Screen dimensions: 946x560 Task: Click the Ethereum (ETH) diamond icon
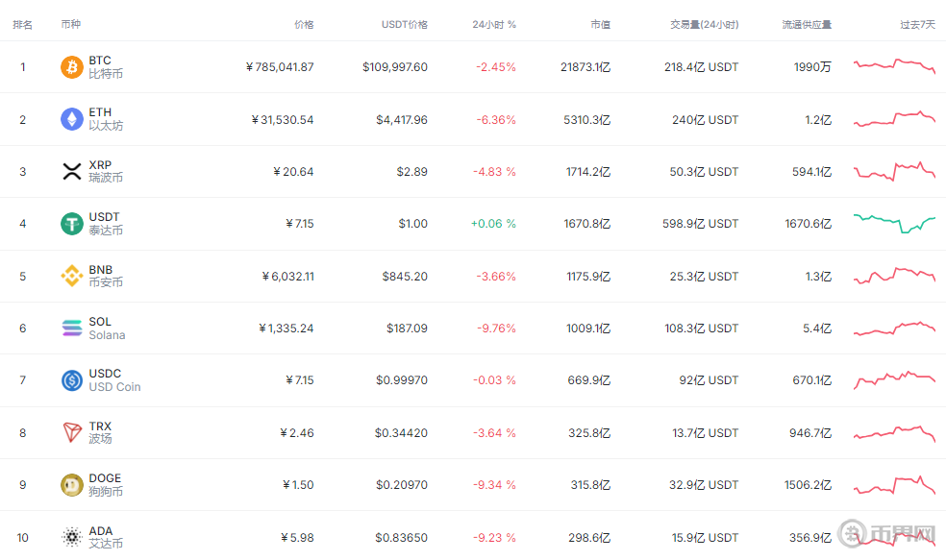[x=72, y=119]
